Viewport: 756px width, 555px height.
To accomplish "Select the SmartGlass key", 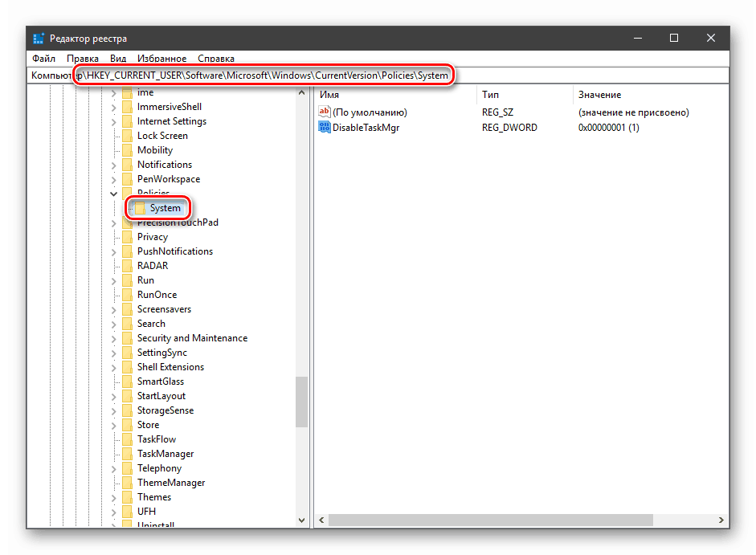I will [161, 382].
